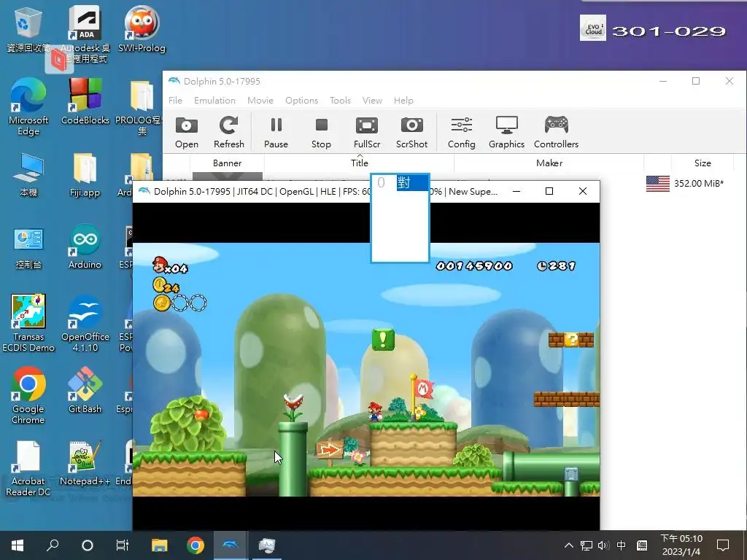This screenshot has width=747, height=560.
Task: Open Microsoft Edge desktop shortcut
Action: (x=28, y=107)
